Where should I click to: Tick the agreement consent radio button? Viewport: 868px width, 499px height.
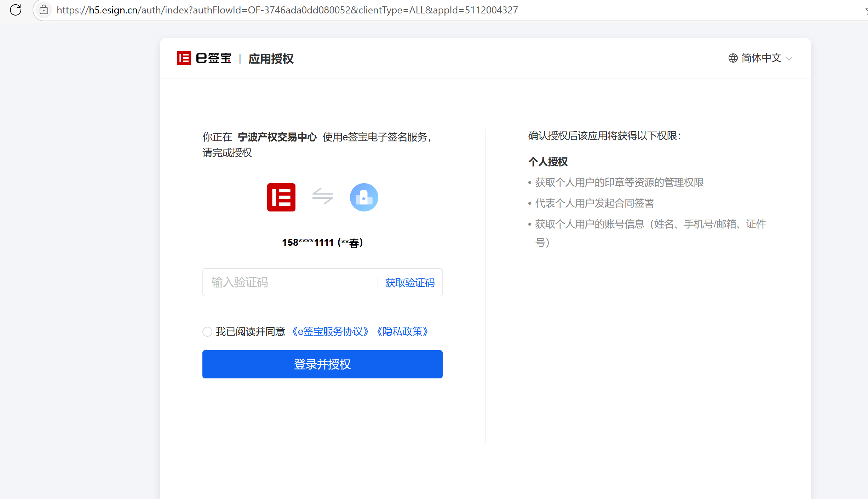click(x=207, y=332)
